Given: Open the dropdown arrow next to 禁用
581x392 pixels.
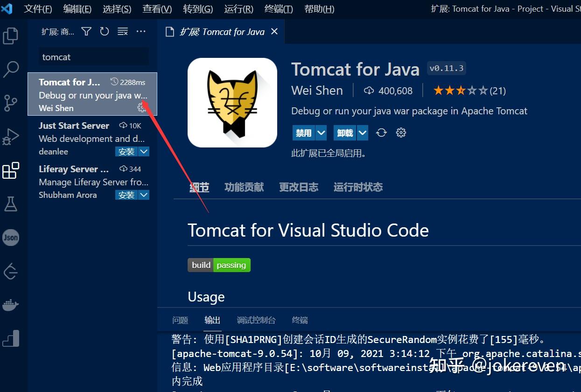Looking at the screenshot, I should coord(322,133).
